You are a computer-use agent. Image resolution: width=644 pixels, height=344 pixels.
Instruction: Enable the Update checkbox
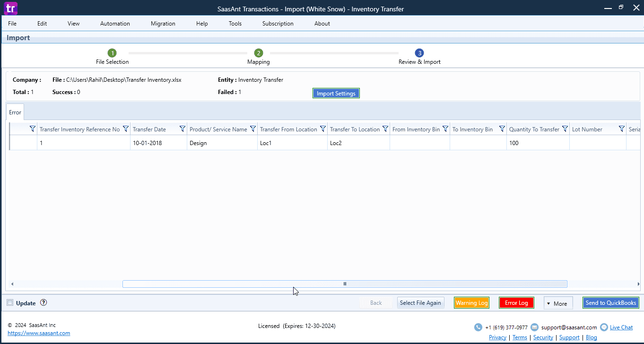click(10, 302)
